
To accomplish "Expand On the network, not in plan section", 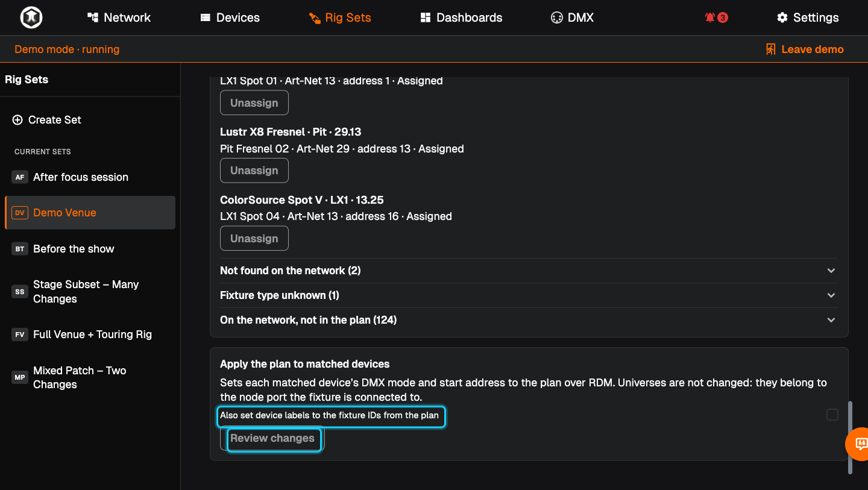I will click(x=529, y=320).
